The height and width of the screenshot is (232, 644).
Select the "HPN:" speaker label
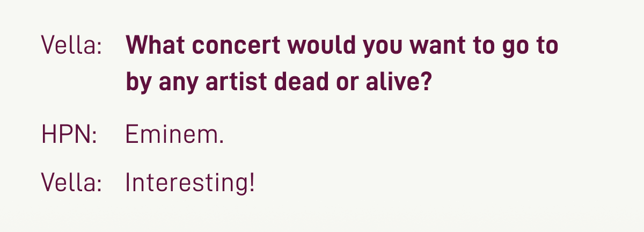coord(69,135)
